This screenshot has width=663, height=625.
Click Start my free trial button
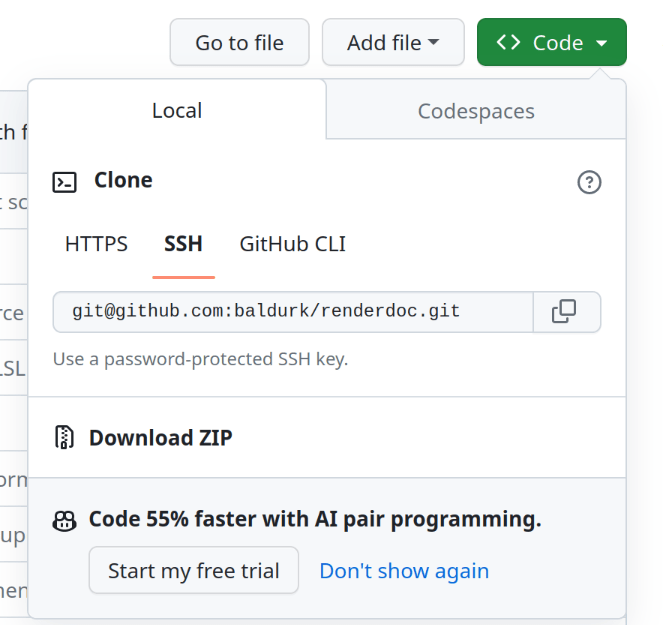pyautogui.click(x=194, y=570)
